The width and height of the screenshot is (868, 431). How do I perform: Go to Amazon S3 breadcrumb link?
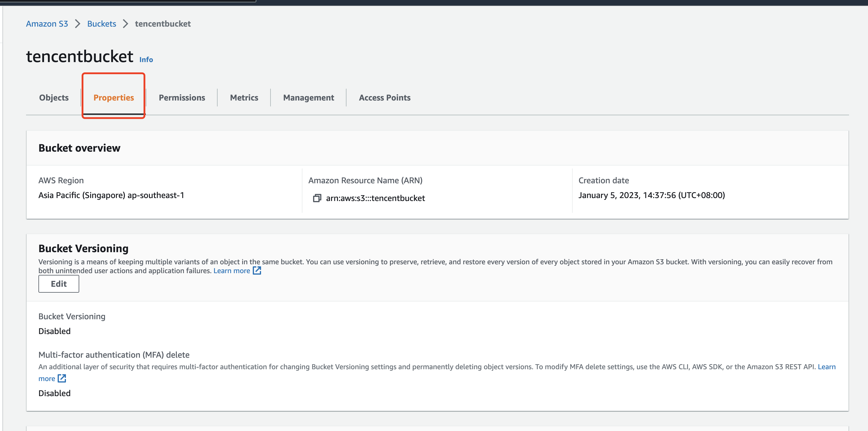pos(47,24)
